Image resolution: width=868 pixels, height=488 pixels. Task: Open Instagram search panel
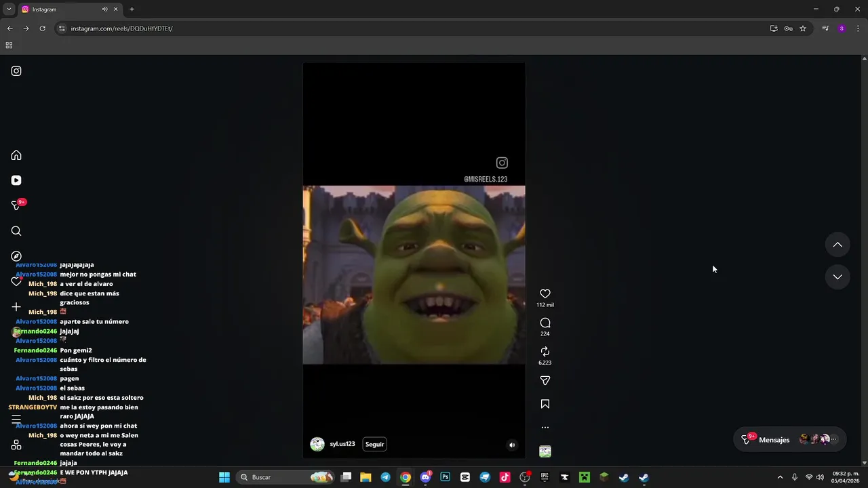(x=16, y=231)
